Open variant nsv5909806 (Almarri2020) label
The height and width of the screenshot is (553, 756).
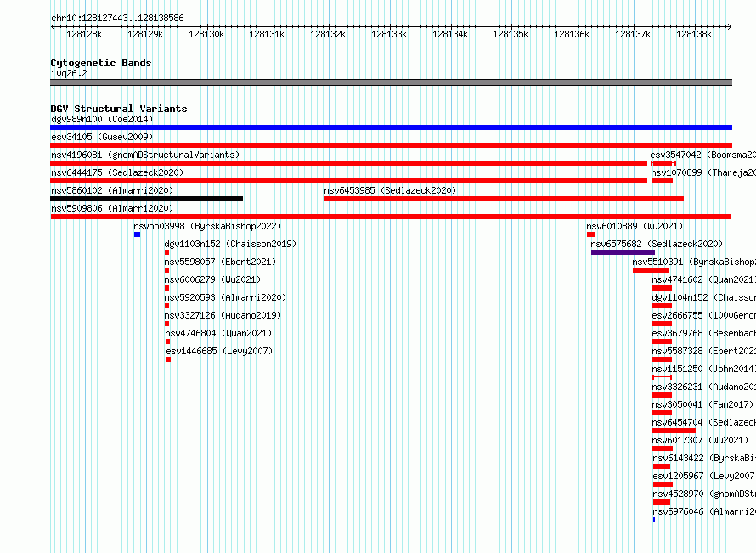point(112,208)
